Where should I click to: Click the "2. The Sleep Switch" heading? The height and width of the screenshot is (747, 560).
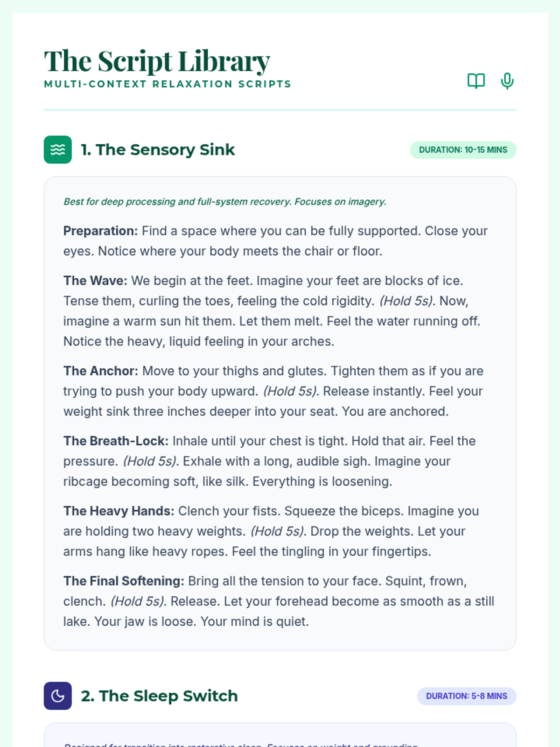(x=159, y=696)
